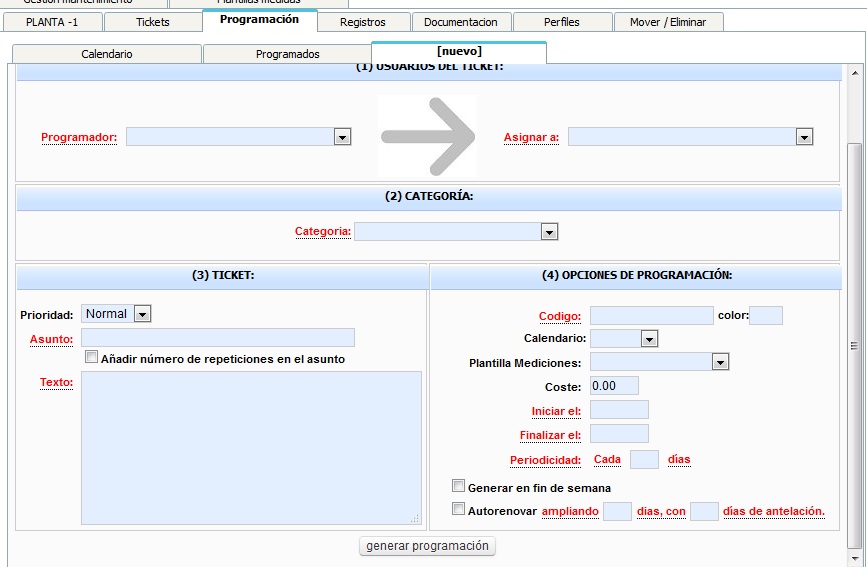Focus the Periodicidad days field
Viewport: 867px width, 567px height.
[644, 460]
